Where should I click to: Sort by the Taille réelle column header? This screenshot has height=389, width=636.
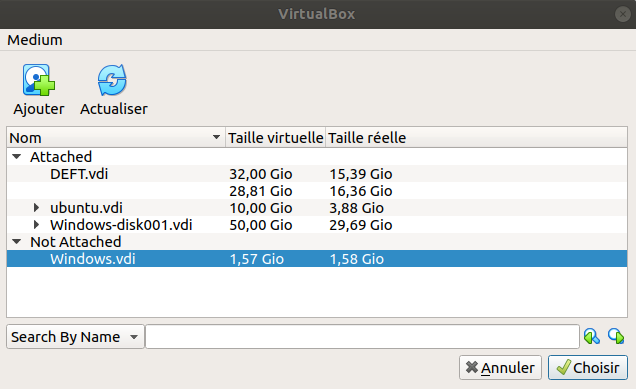click(476, 138)
